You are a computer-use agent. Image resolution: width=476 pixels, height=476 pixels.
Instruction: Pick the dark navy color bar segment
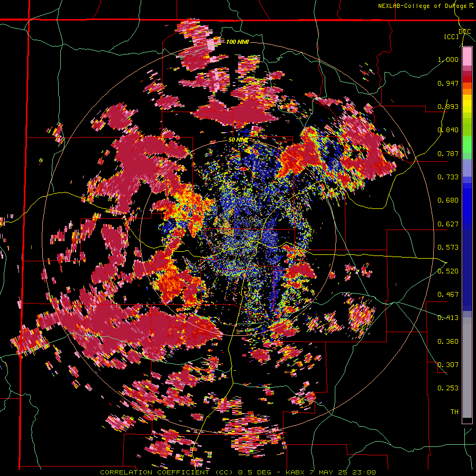point(467,267)
